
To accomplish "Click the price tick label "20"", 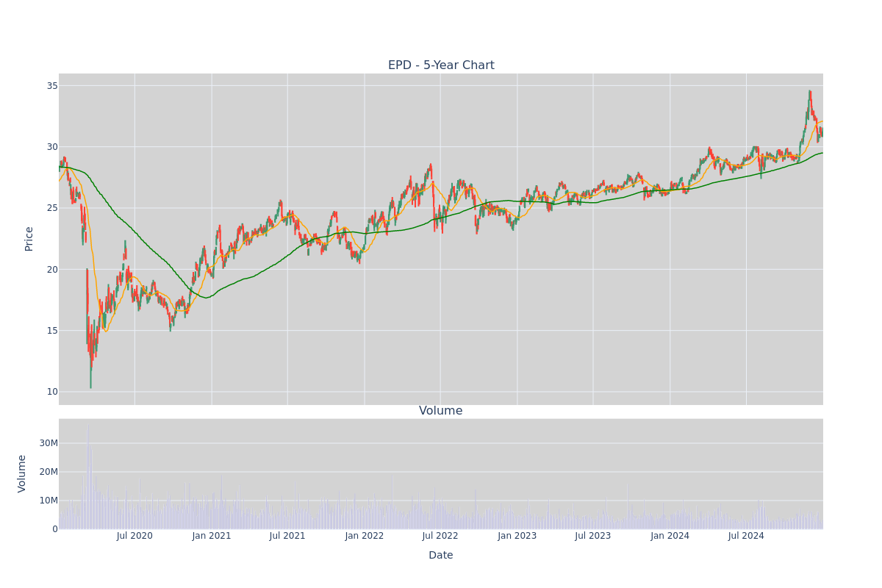I will pos(52,269).
